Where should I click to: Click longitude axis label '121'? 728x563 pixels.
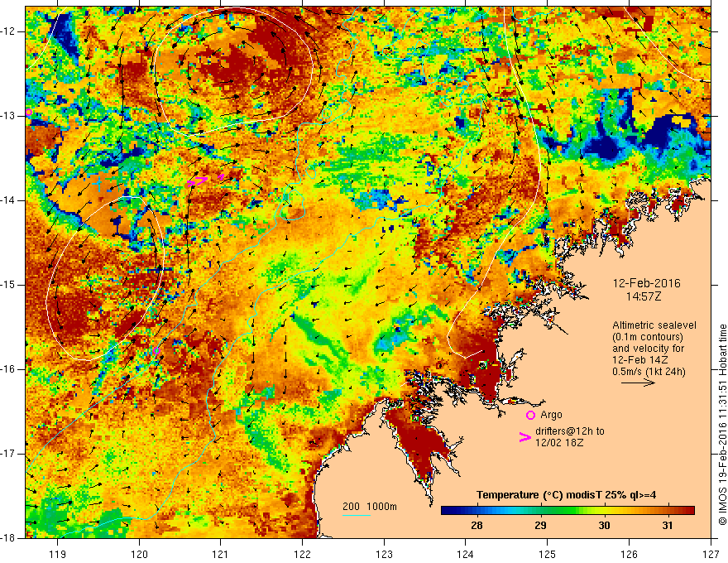coord(221,554)
